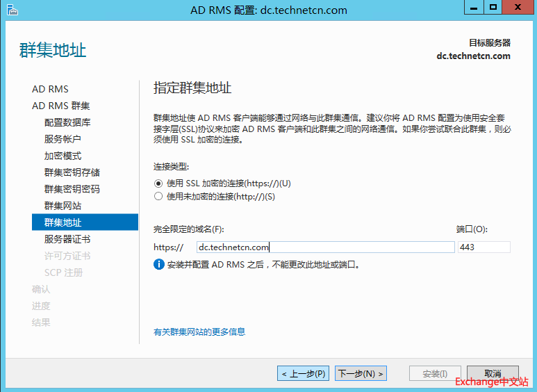Click the blue information icon below domain field

coord(159,264)
